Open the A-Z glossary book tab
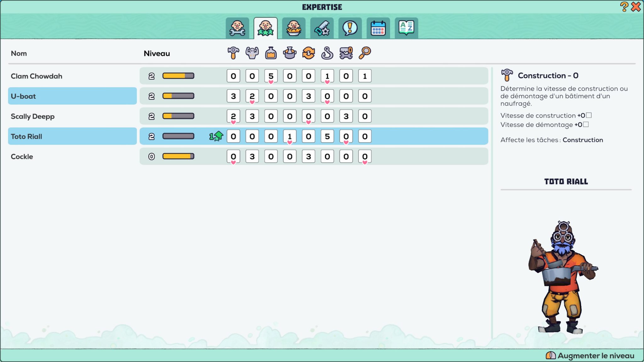Image resolution: width=644 pixels, height=362 pixels. pos(406,28)
